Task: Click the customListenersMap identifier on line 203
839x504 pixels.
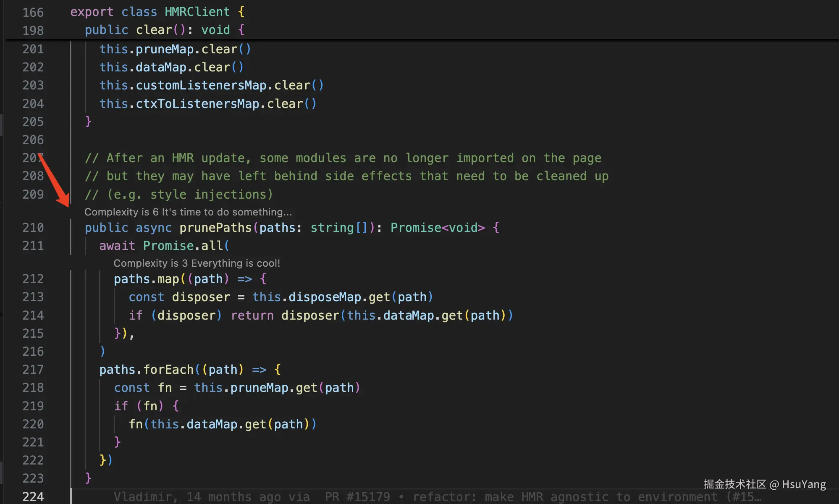Action: pyautogui.click(x=201, y=85)
